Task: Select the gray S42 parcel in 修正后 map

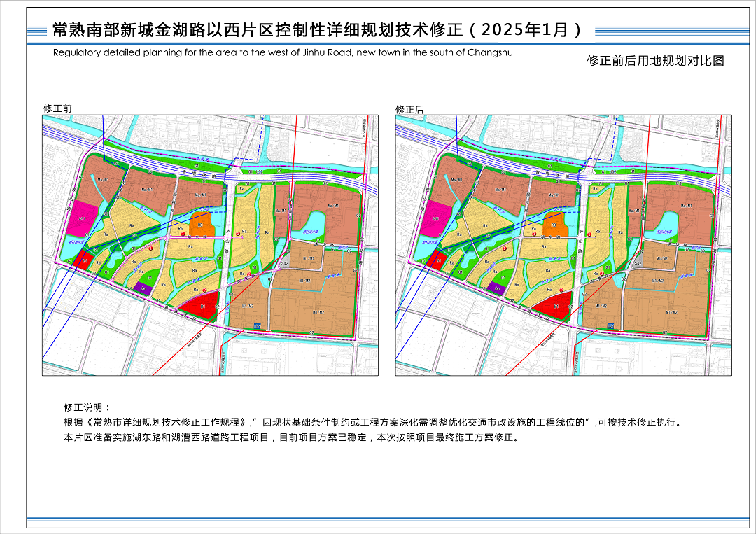Action: [x=638, y=263]
